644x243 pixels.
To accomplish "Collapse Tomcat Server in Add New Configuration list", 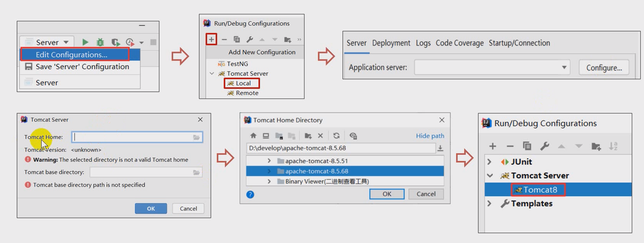I will 212,73.
